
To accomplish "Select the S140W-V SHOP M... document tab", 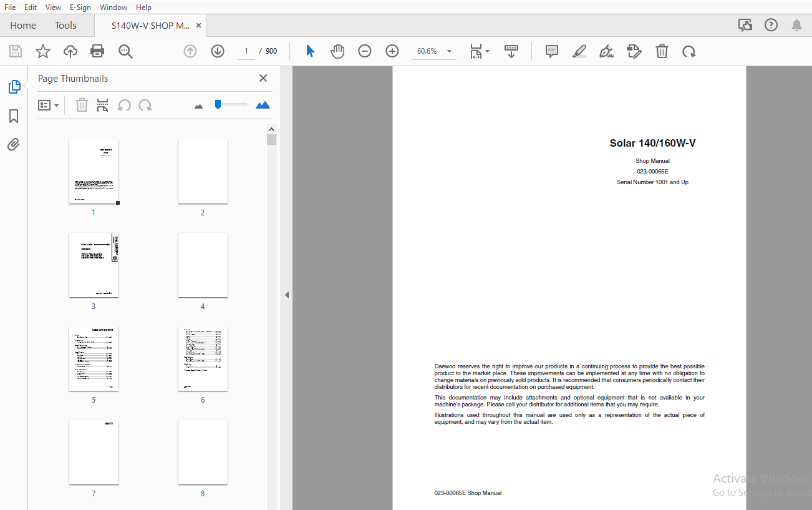I will (150, 26).
